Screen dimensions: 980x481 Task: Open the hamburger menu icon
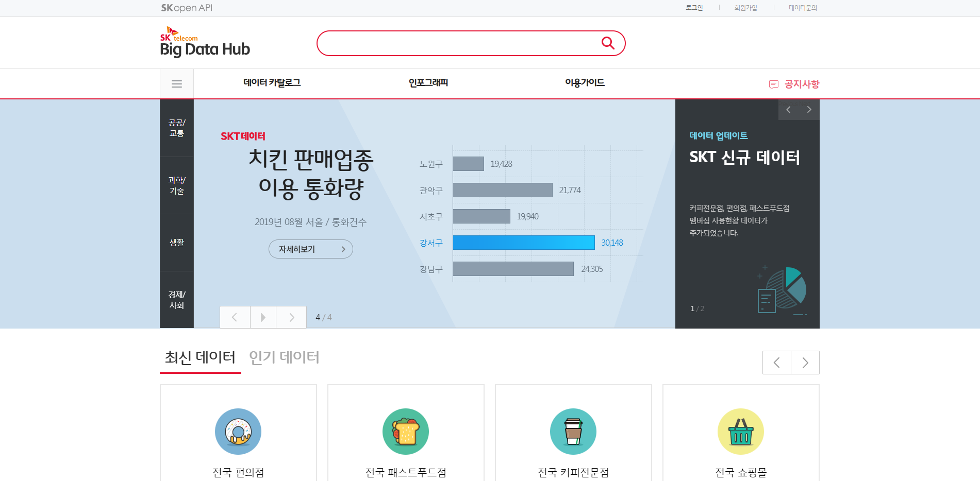(x=177, y=84)
